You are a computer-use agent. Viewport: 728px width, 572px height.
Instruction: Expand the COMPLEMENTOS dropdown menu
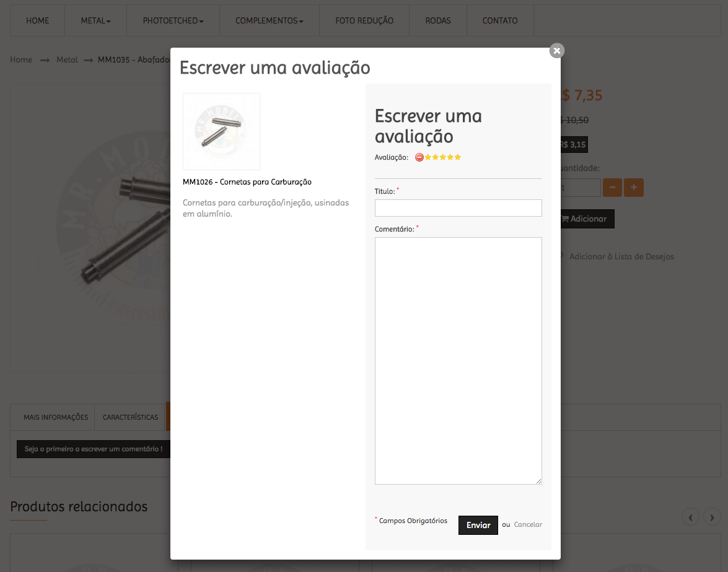pos(270,21)
